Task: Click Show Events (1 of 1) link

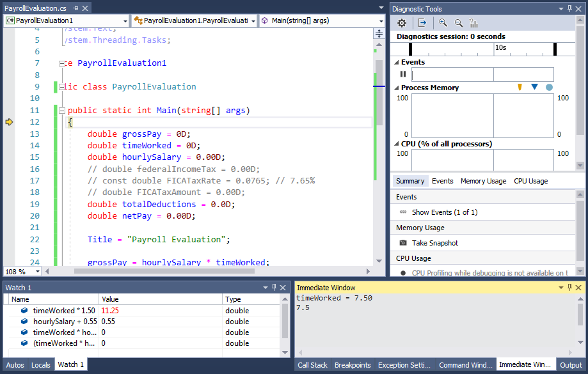Action: 445,212
